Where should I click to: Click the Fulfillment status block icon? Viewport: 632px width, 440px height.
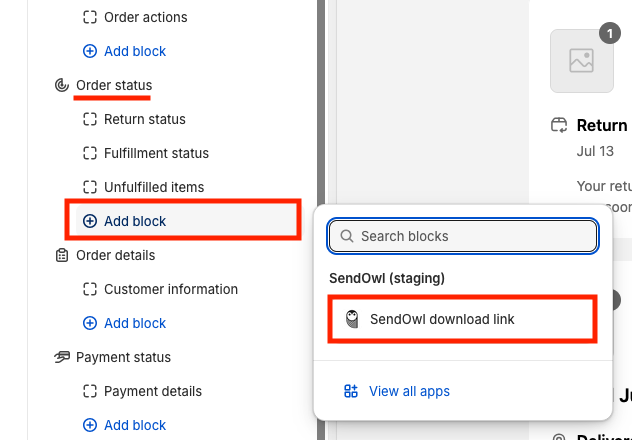90,153
